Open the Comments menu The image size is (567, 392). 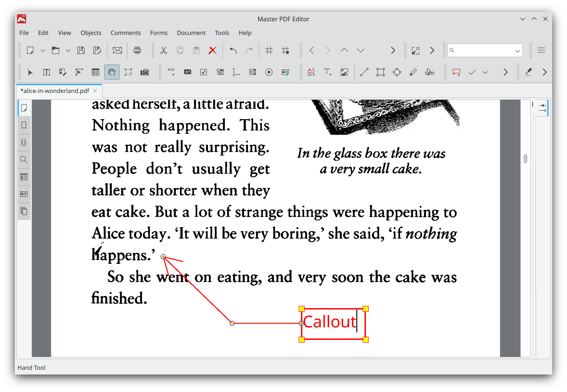126,33
